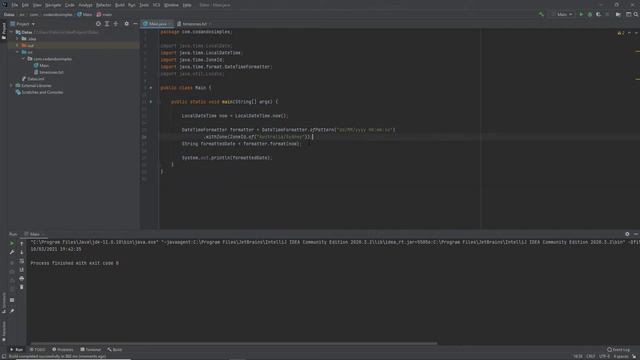
Task: Click the print icon in Run console
Action: pos(22,278)
